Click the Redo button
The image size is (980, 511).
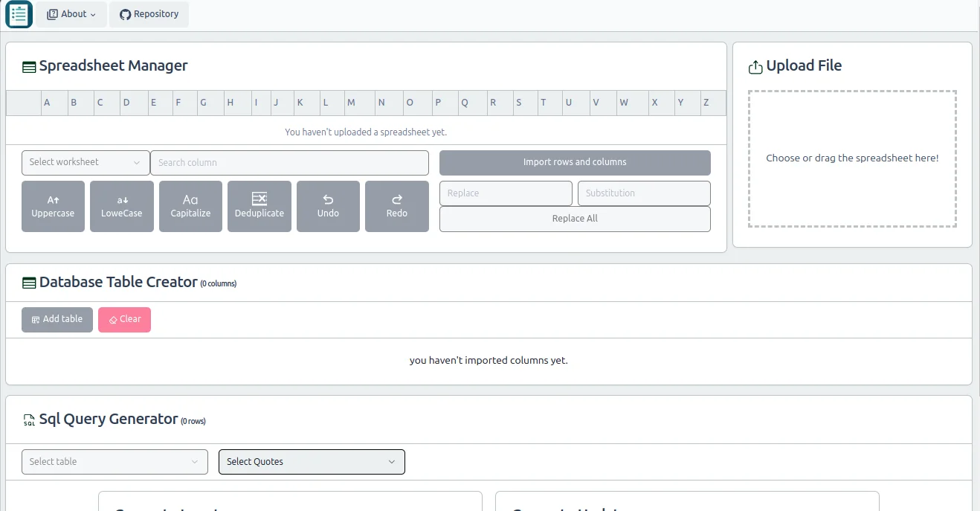(397, 207)
